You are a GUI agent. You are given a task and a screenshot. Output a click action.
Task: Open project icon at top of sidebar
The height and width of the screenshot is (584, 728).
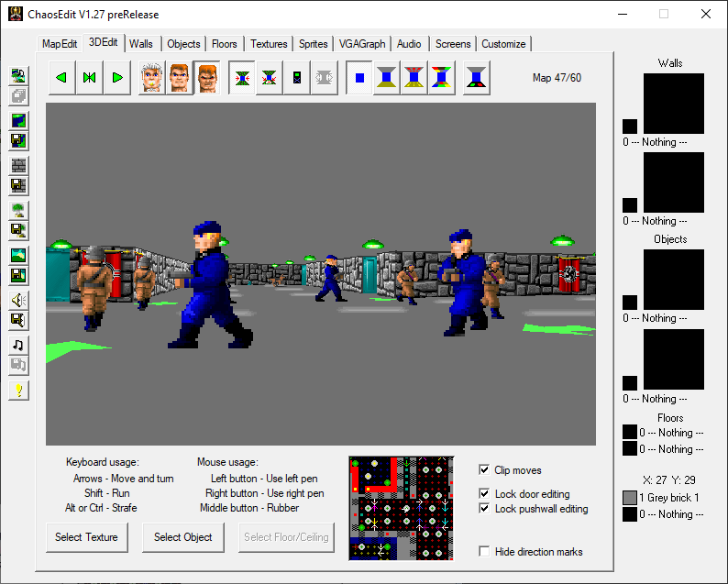18,76
